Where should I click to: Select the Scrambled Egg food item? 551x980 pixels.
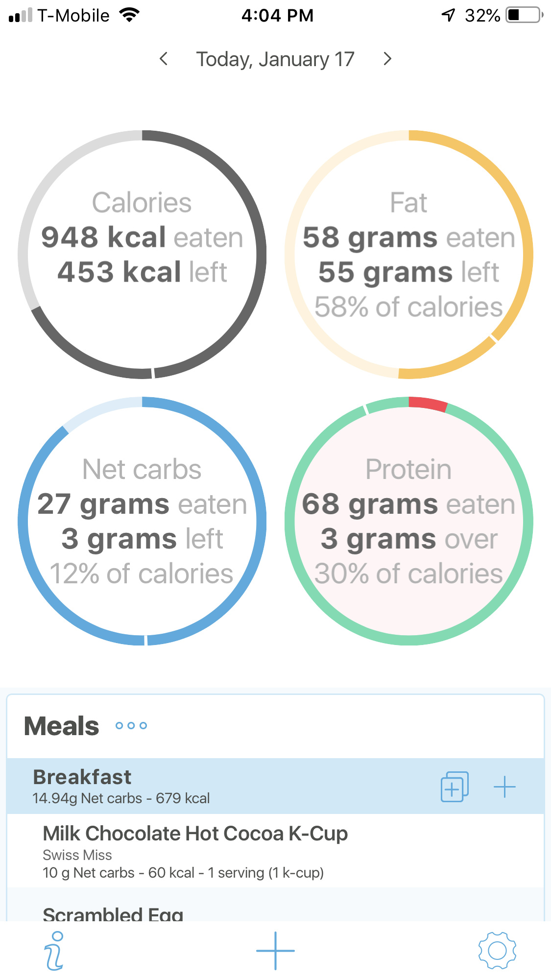coord(113,913)
